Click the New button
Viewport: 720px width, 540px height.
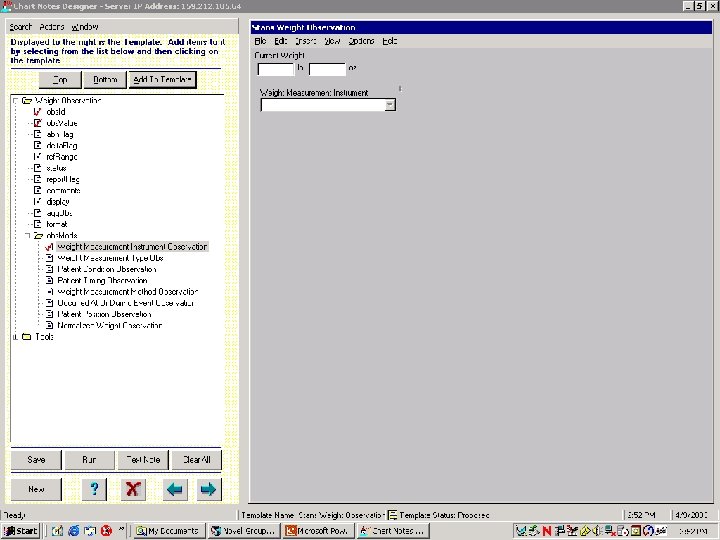click(36, 489)
